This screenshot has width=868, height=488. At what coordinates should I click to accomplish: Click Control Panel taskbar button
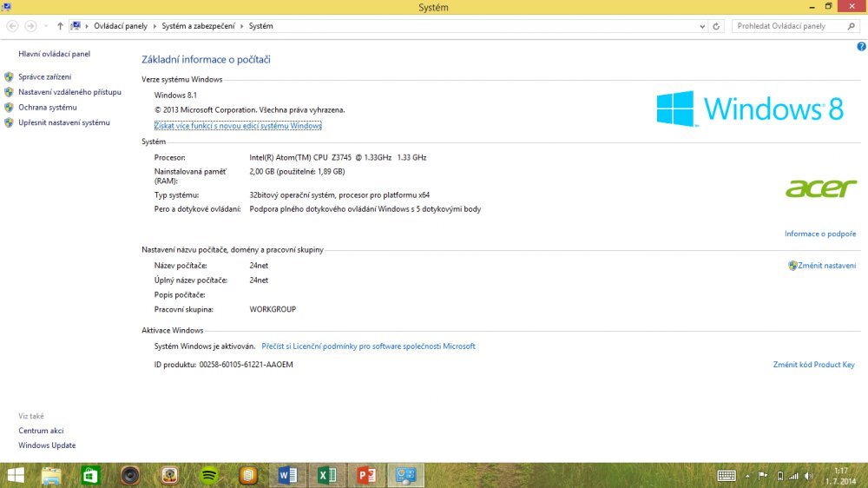pos(405,475)
